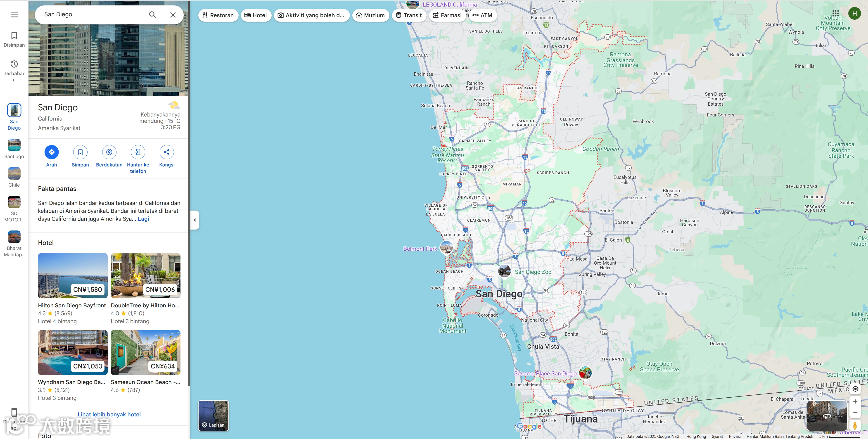The width and height of the screenshot is (868, 439).
Task: Click the Berdekatan nearby icon
Action: click(x=109, y=152)
